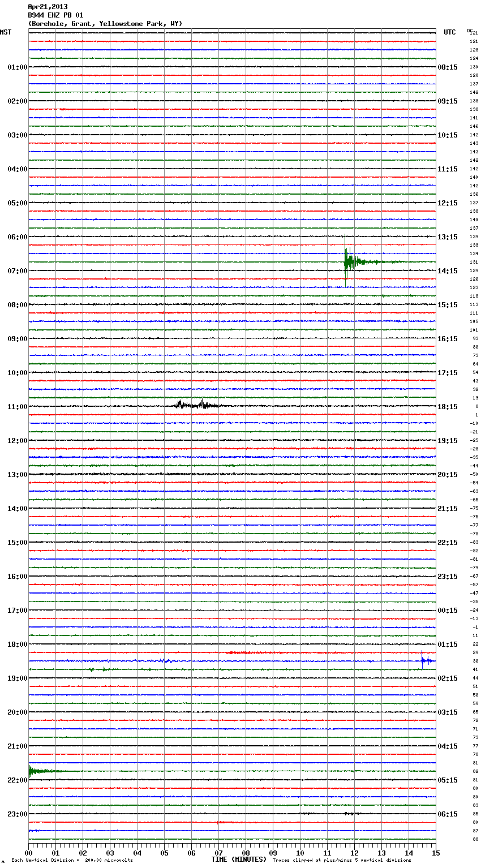481x868 pixels.
Task: Click the "07:00" MST time label
Action: click(x=18, y=271)
